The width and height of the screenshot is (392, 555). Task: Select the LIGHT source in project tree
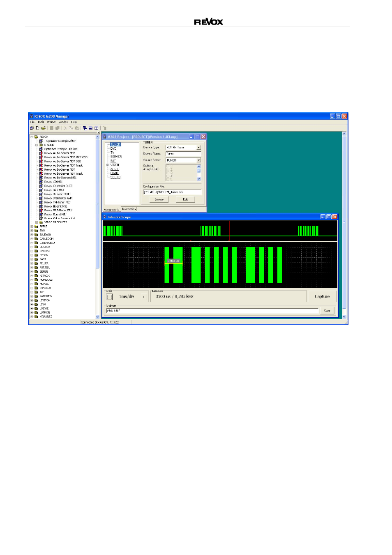click(x=114, y=173)
